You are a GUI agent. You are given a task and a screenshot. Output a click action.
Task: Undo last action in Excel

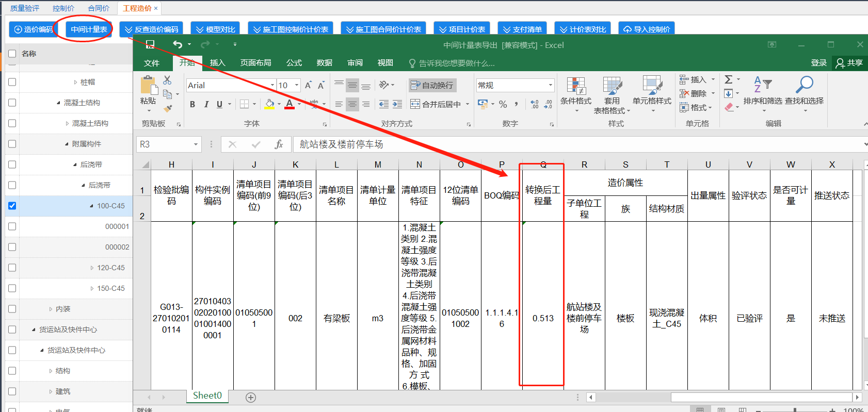point(178,44)
